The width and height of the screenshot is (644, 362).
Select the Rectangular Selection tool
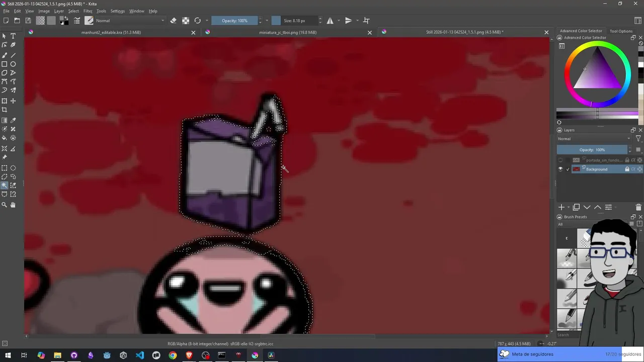(x=5, y=168)
